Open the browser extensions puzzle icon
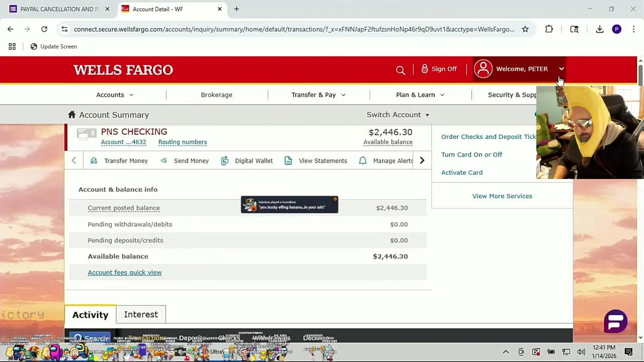 (x=549, y=29)
